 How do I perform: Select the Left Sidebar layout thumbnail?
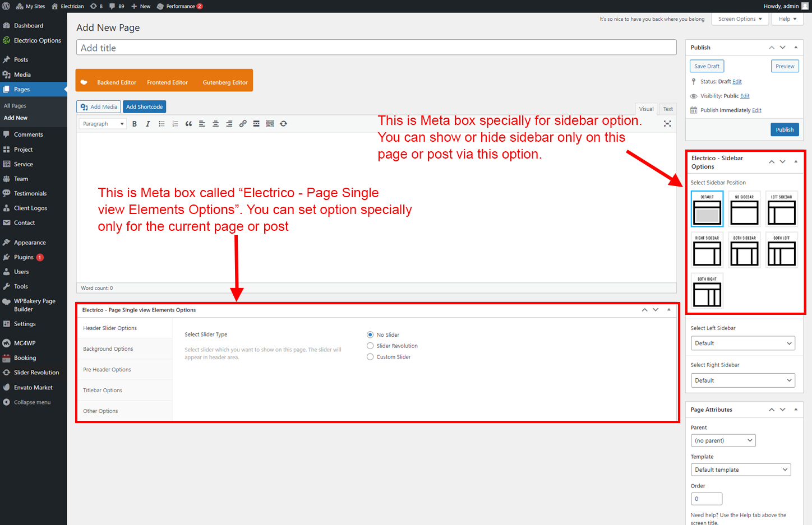(x=781, y=209)
